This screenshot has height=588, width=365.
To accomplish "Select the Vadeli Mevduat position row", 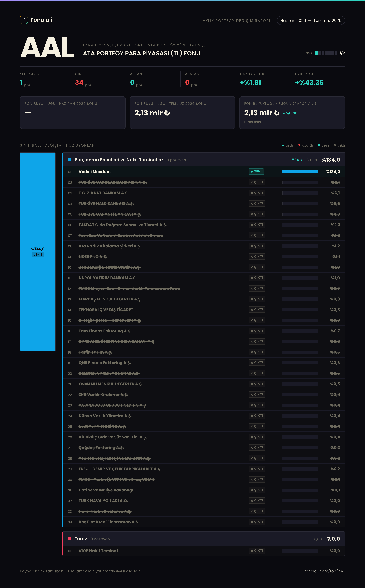I will 204,172.
